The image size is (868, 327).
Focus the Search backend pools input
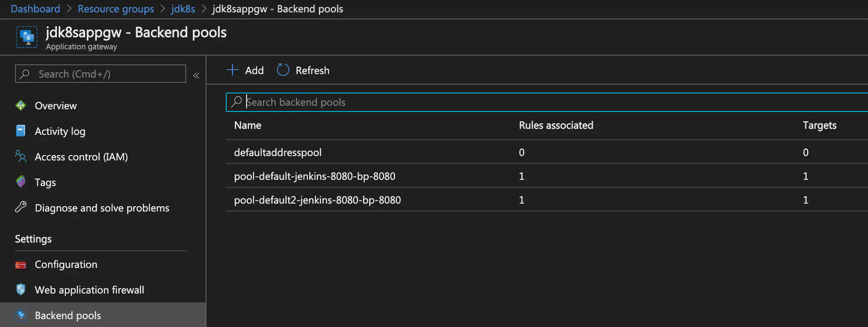click(397, 102)
